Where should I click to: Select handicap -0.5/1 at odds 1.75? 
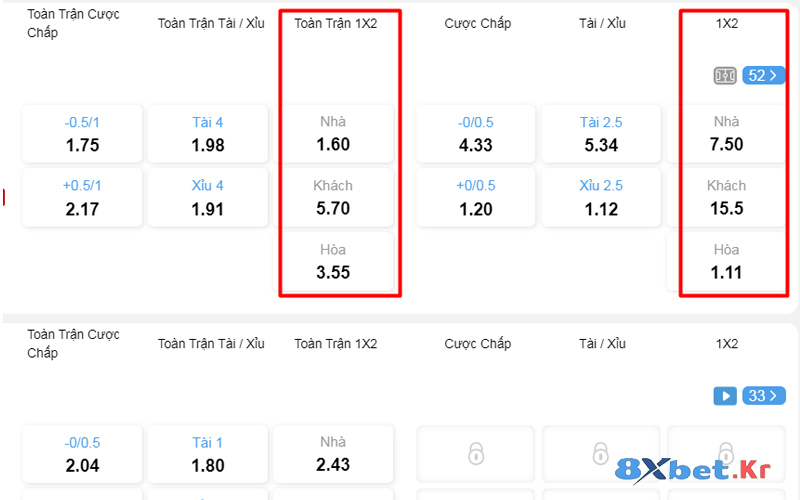coord(82,134)
